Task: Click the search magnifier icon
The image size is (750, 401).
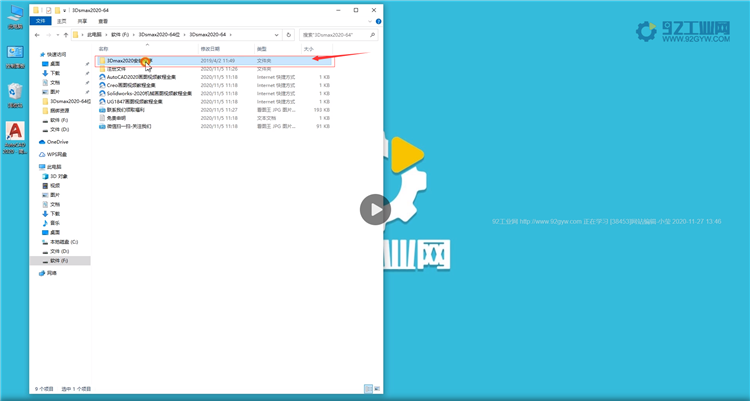Action: coord(372,35)
